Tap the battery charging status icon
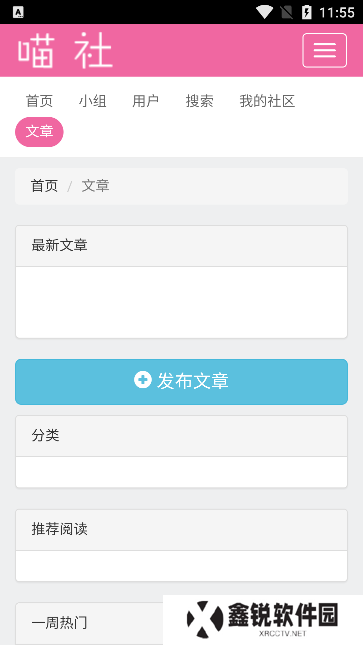This screenshot has width=363, height=645. pyautogui.click(x=307, y=12)
